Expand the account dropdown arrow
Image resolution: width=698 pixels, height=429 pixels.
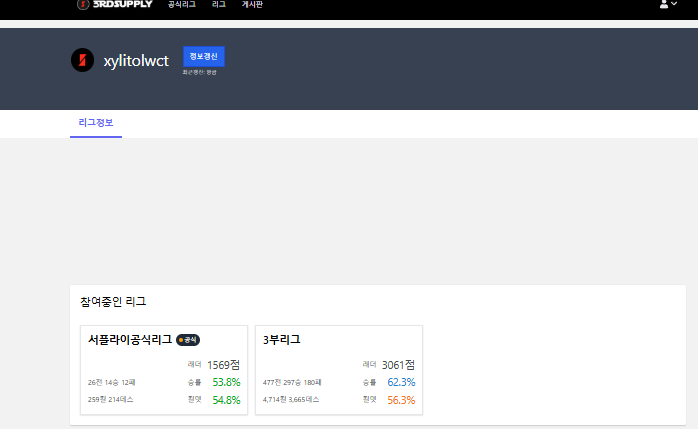click(x=674, y=5)
